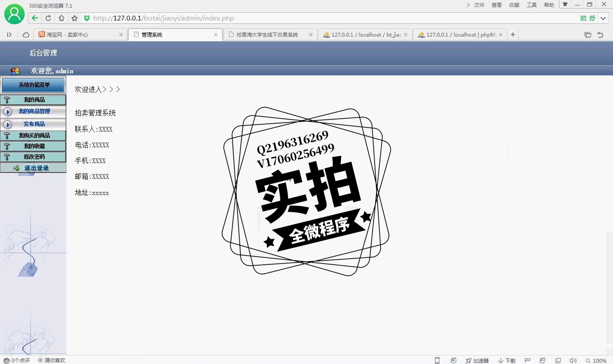Screen dimensions: 613x364
Task: Click the window split icon in status bar
Action: coord(558,361)
